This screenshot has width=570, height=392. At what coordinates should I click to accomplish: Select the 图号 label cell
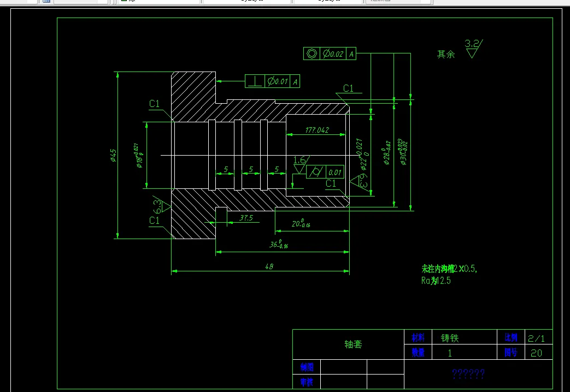[x=511, y=352]
